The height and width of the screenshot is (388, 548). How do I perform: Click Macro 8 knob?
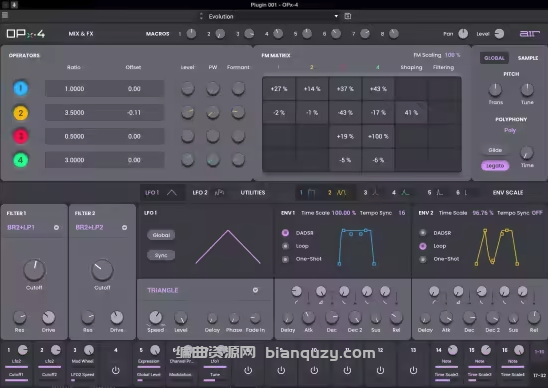coord(394,34)
